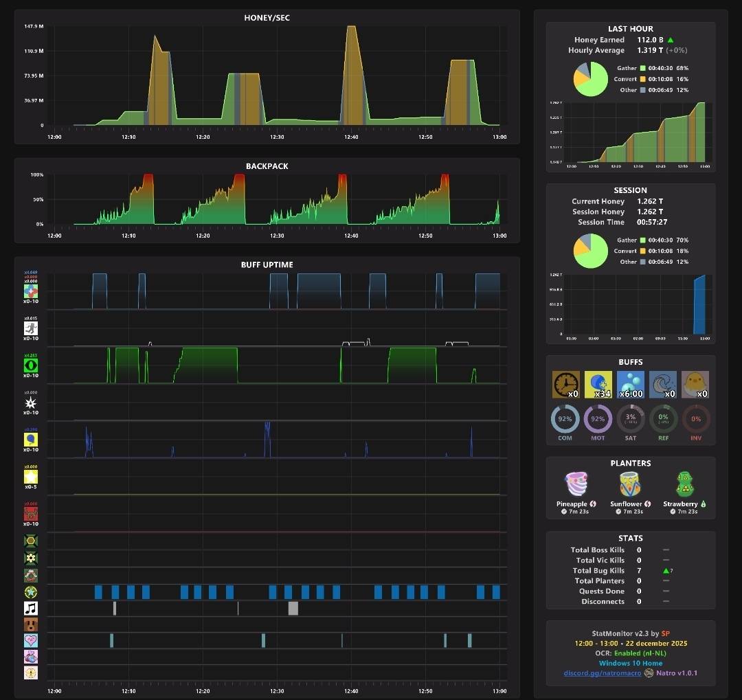Click the music note buff icon
The image size is (742, 700).
[31, 608]
